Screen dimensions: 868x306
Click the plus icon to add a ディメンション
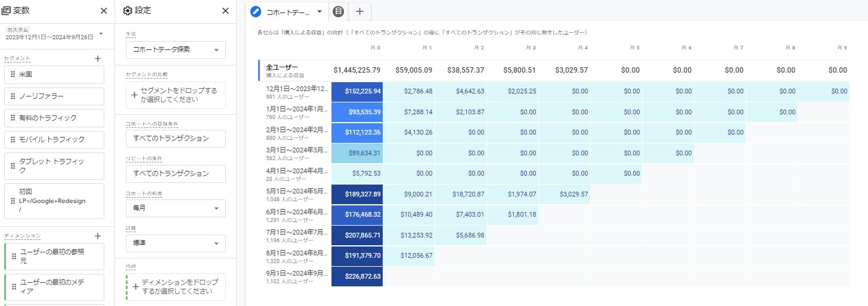point(98,236)
